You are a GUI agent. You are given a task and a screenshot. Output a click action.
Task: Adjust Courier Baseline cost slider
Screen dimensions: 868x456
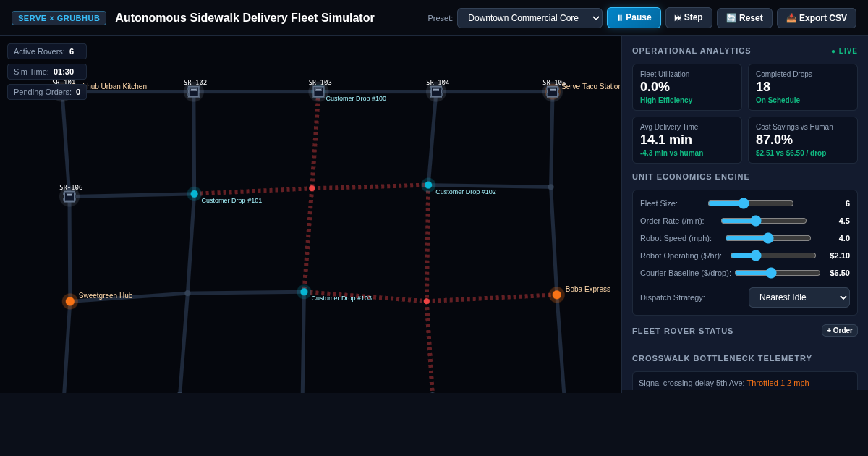pyautogui.click(x=778, y=273)
